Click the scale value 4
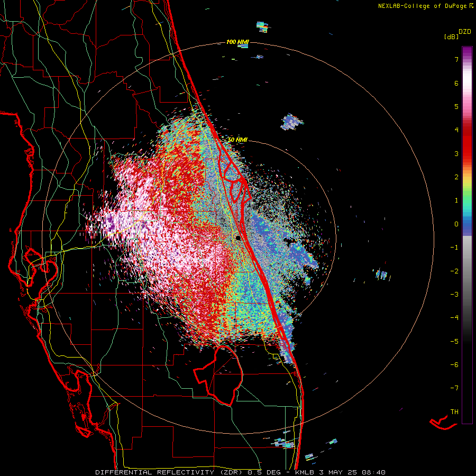 (x=456, y=130)
